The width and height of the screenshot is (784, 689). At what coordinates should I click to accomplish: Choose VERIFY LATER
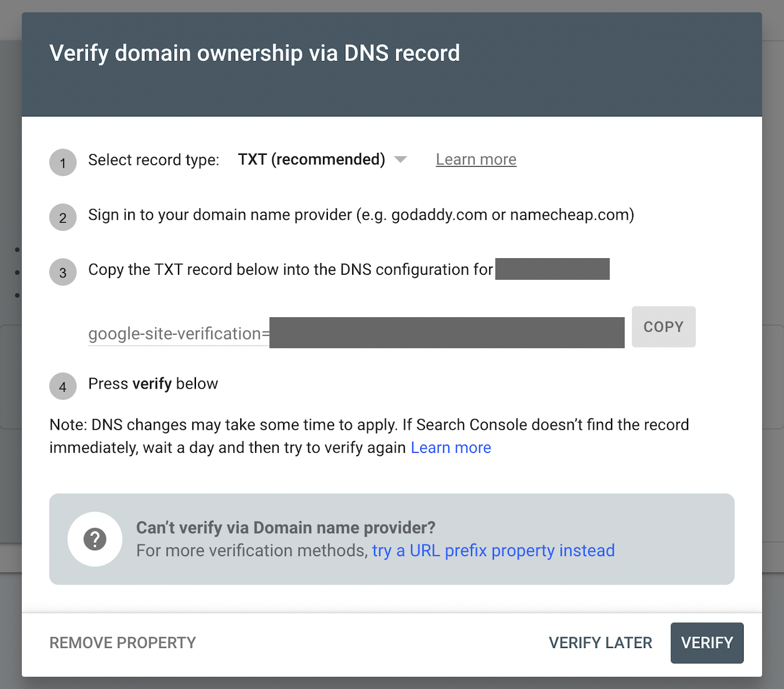coord(600,642)
